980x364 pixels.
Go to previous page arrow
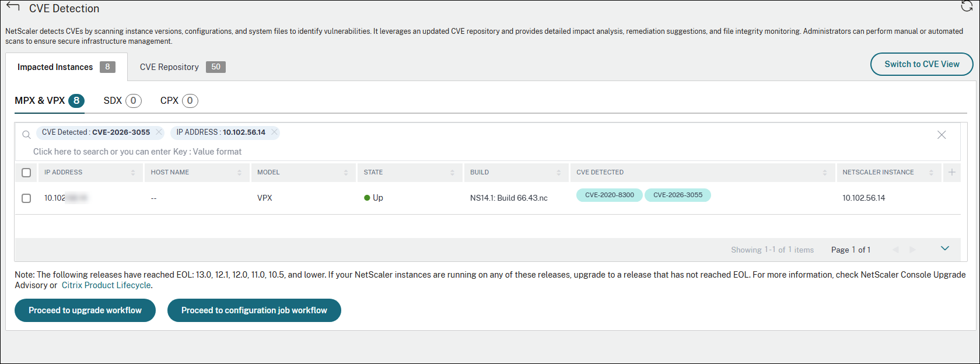[x=895, y=250]
